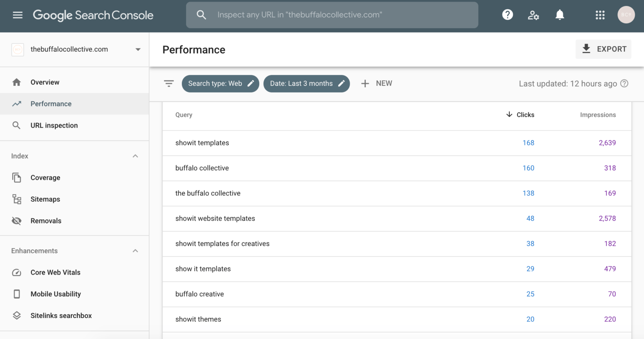The image size is (644, 339).
Task: Open the Google apps grid
Action: [x=600, y=15]
